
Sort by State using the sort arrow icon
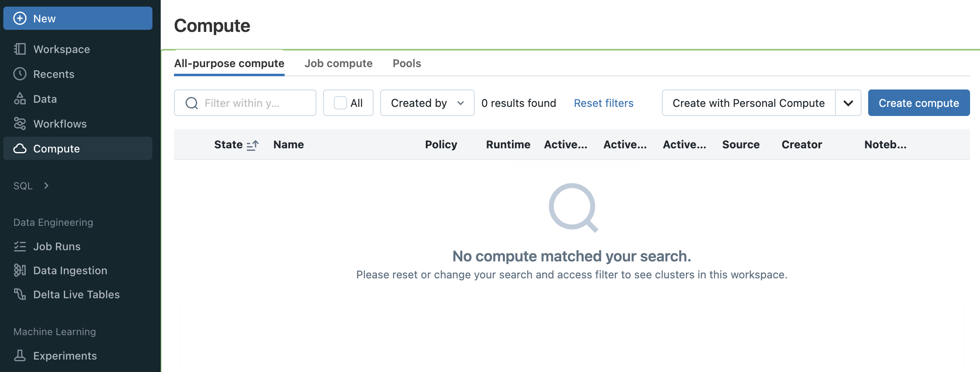[253, 145]
